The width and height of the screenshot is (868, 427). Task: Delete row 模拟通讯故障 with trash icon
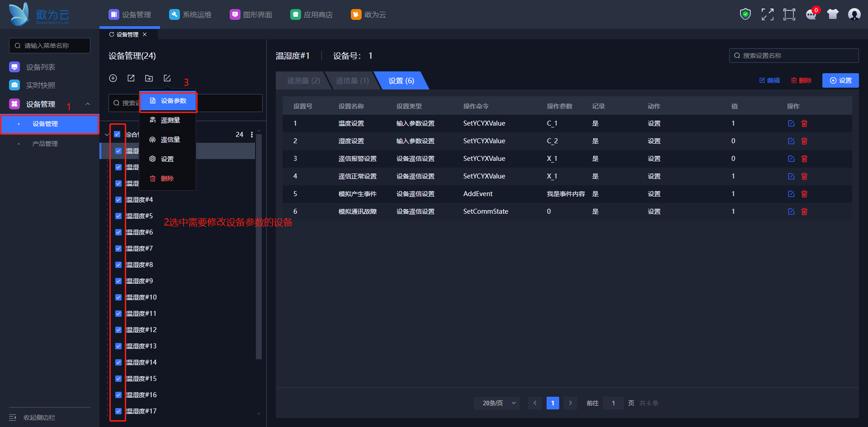pos(804,211)
